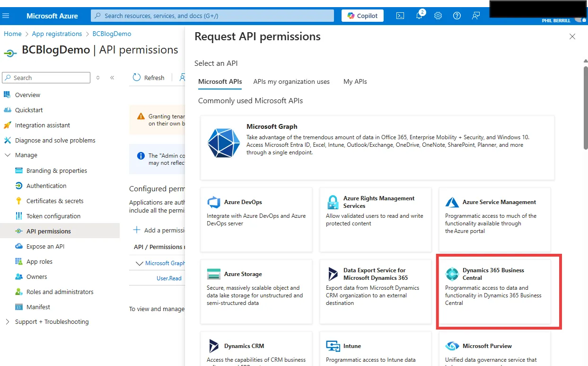Image resolution: width=588 pixels, height=366 pixels.
Task: Open Roles and administrators
Action: click(60, 292)
